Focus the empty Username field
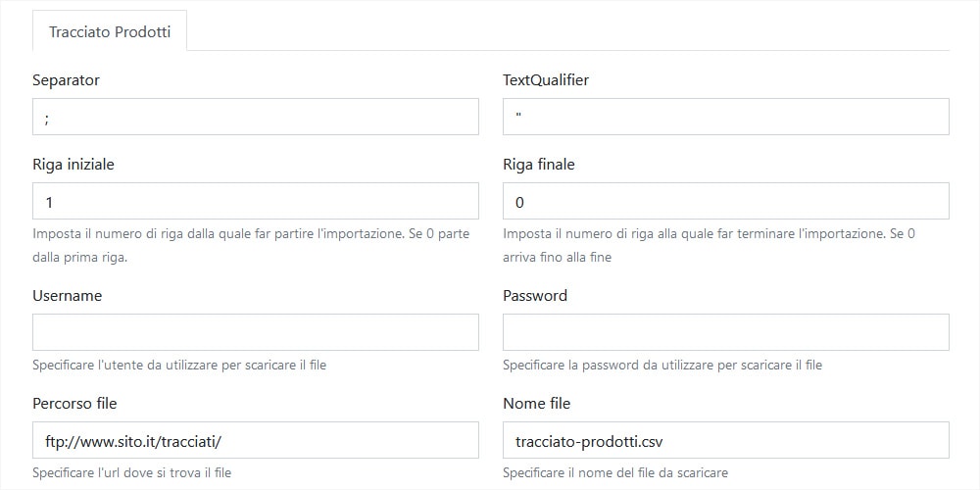Image resolution: width=980 pixels, height=490 pixels. pos(256,332)
